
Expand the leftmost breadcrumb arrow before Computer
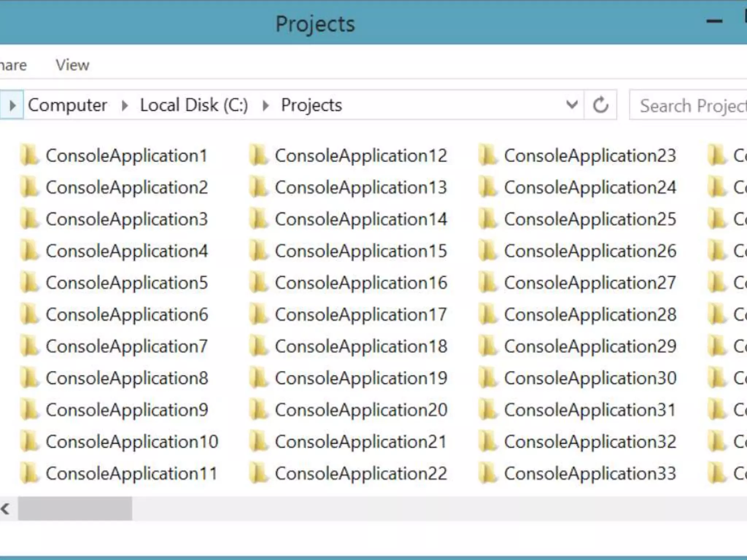[x=12, y=105]
